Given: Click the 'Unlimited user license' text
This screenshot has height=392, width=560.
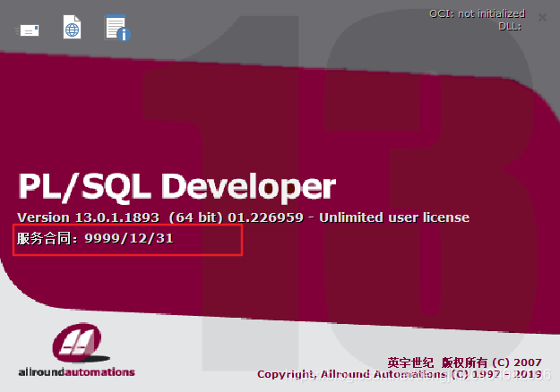Looking at the screenshot, I should tap(394, 217).
